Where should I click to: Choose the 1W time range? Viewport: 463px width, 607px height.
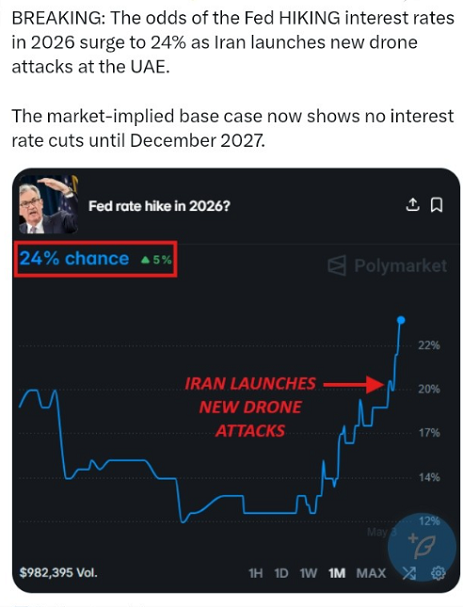pos(309,573)
